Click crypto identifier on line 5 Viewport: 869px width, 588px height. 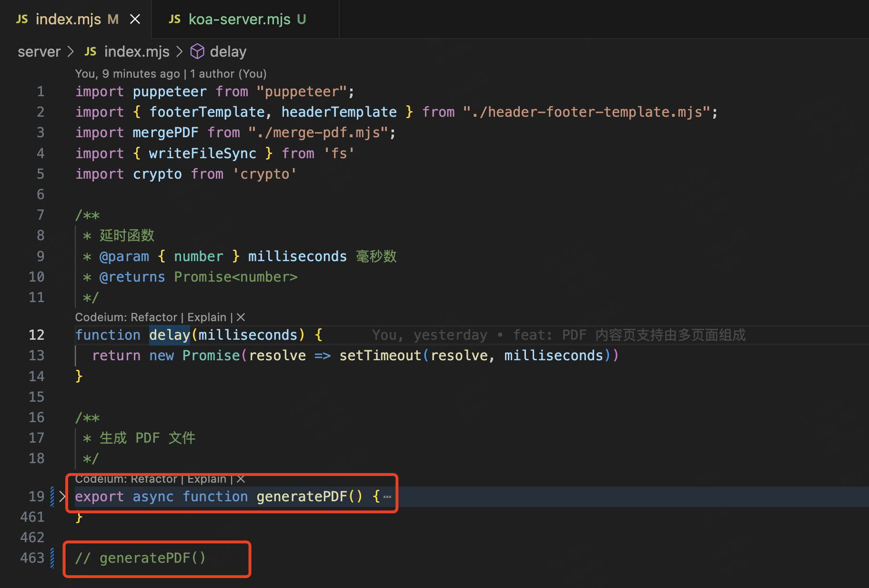157,174
